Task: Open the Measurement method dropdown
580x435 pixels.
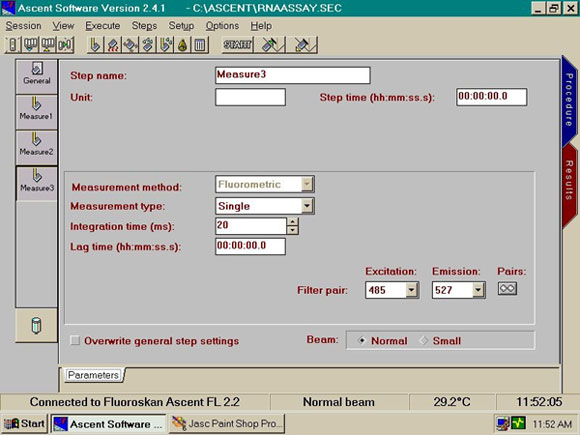Action: (x=307, y=184)
